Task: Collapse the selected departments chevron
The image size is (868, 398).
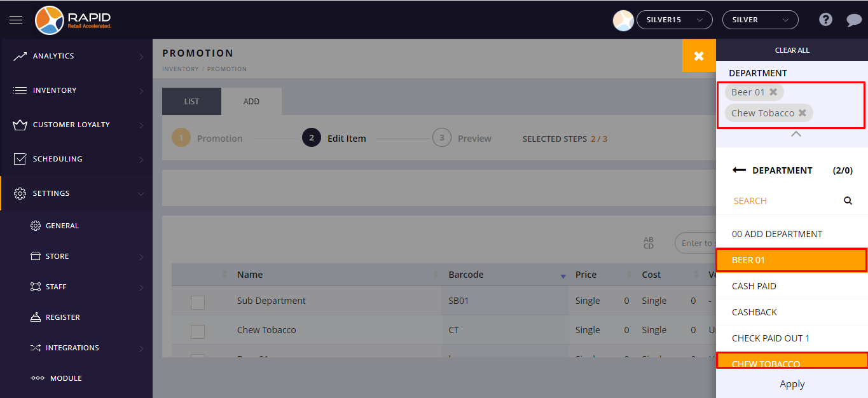Action: click(x=796, y=134)
